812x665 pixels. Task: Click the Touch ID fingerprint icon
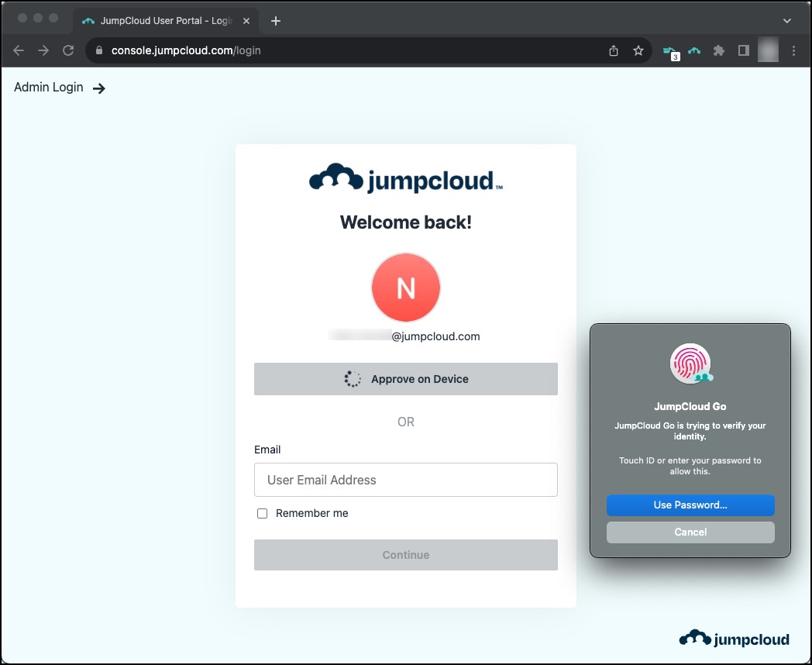(x=690, y=363)
